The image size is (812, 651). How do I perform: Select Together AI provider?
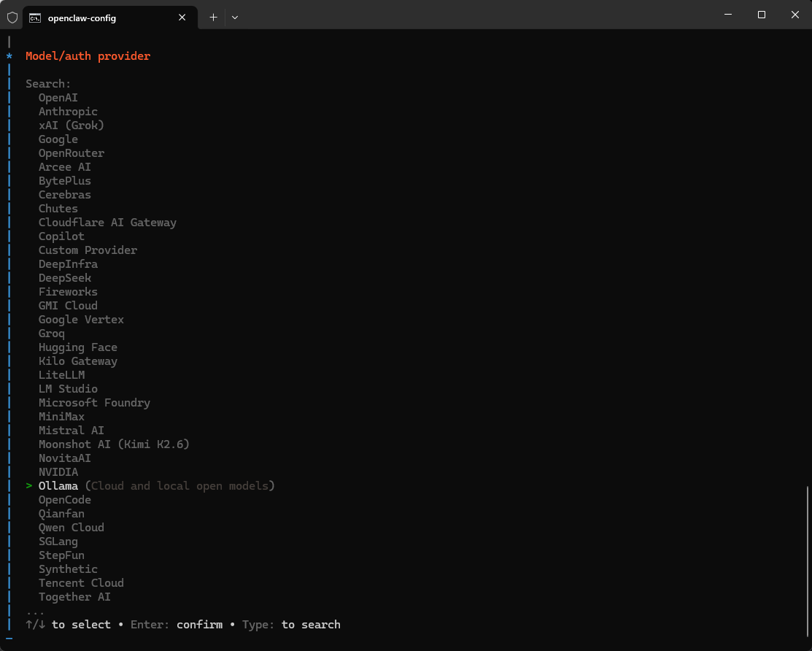point(74,597)
